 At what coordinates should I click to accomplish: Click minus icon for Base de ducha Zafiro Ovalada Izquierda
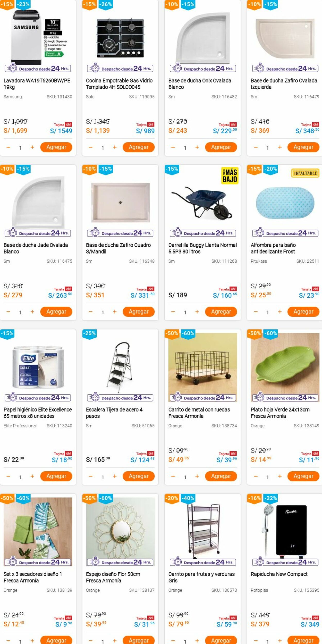(256, 147)
